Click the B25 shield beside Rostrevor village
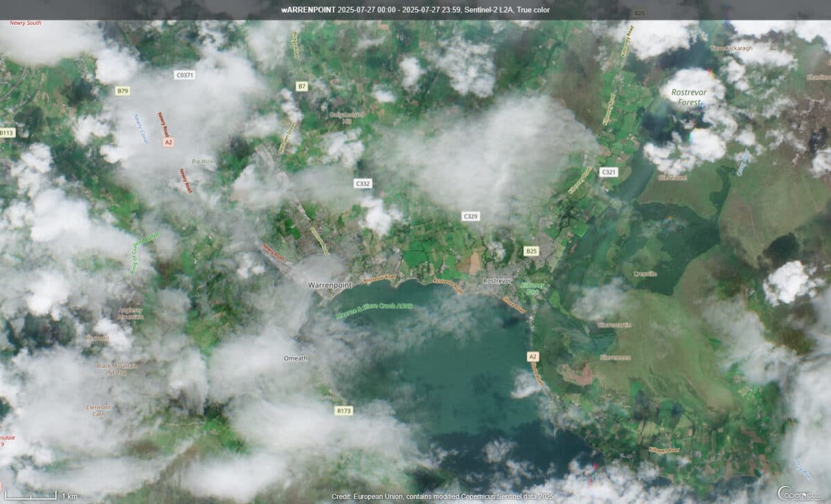The image size is (831, 504). coord(531,250)
